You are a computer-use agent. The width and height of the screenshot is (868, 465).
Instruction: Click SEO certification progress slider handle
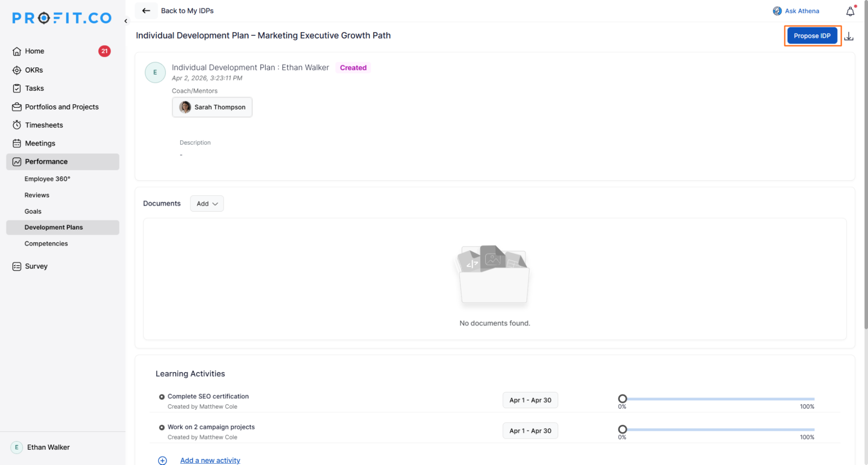622,399
